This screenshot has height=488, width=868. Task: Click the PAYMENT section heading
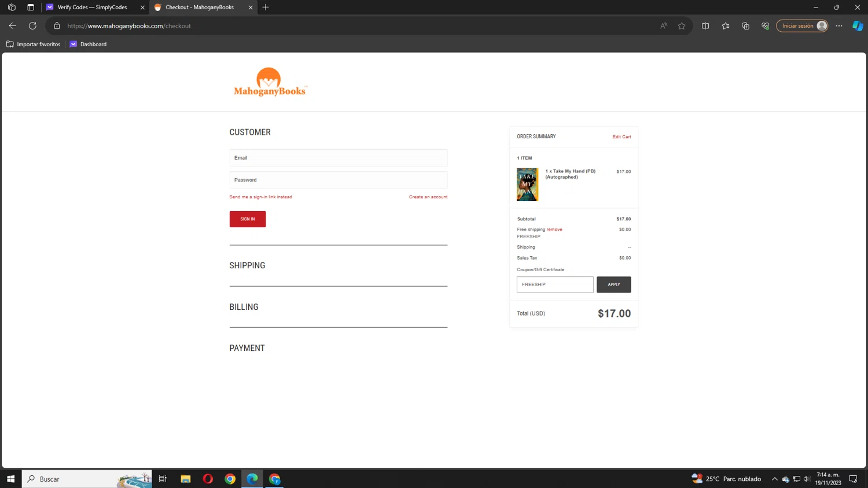click(x=247, y=348)
